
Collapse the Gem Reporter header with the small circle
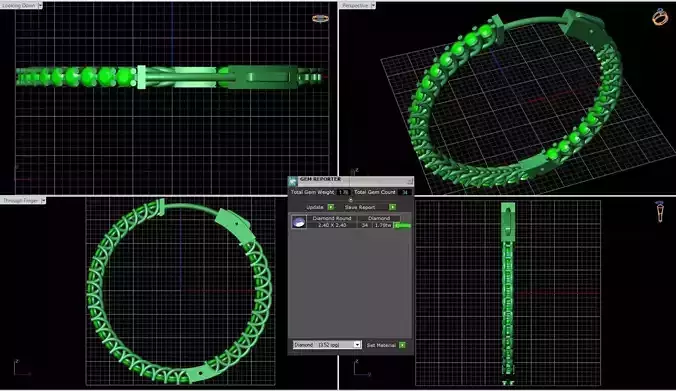pos(351,200)
